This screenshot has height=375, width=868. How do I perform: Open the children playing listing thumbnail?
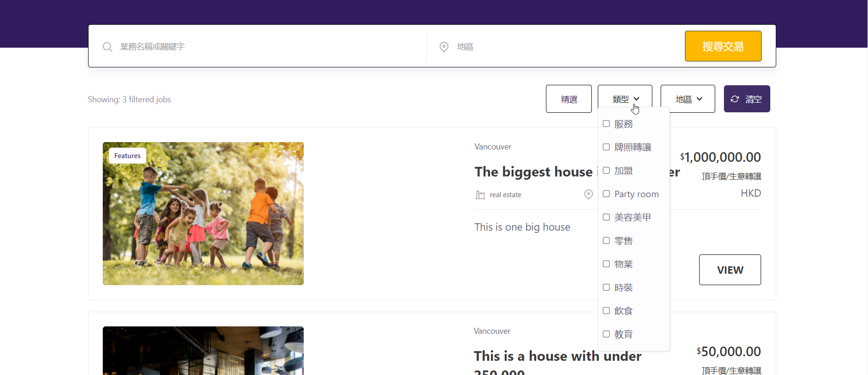203,214
